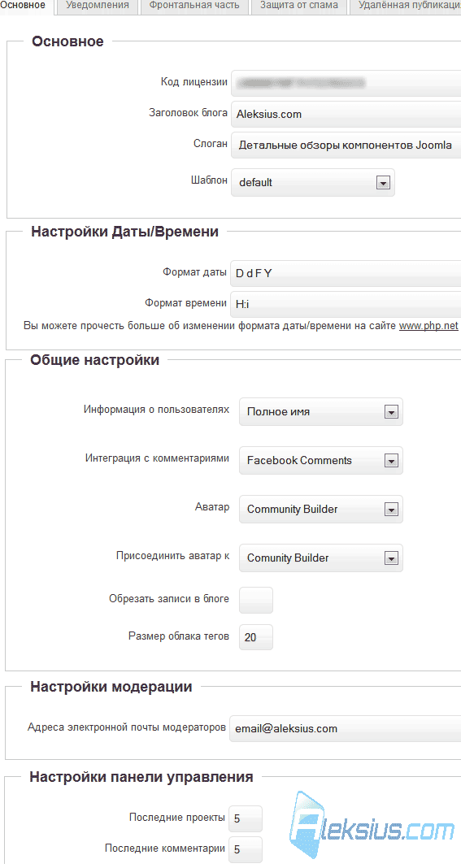Open the Удалённая публикация tab
The image size is (461, 868).
[x=405, y=6]
